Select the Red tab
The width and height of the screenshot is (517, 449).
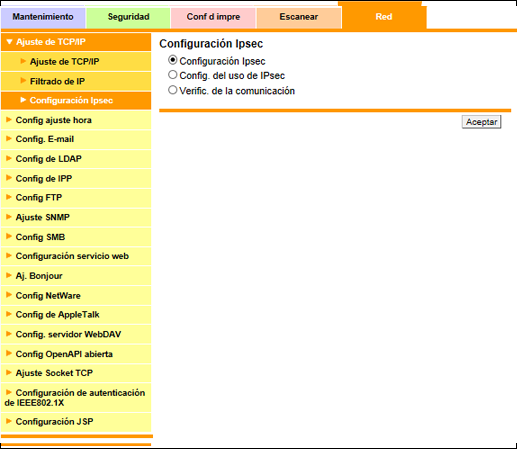point(384,16)
